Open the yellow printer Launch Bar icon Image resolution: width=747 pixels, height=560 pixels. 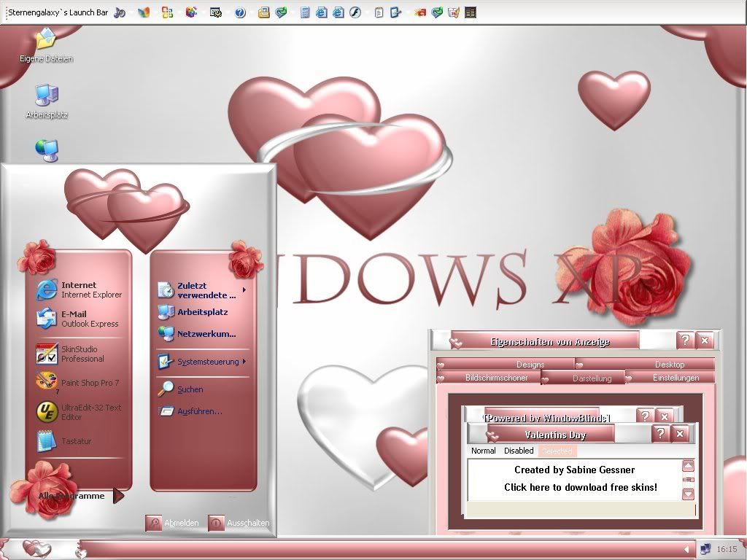coord(263,12)
